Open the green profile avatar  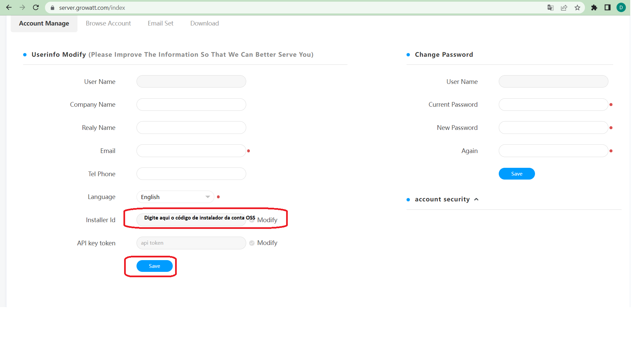tap(621, 7)
